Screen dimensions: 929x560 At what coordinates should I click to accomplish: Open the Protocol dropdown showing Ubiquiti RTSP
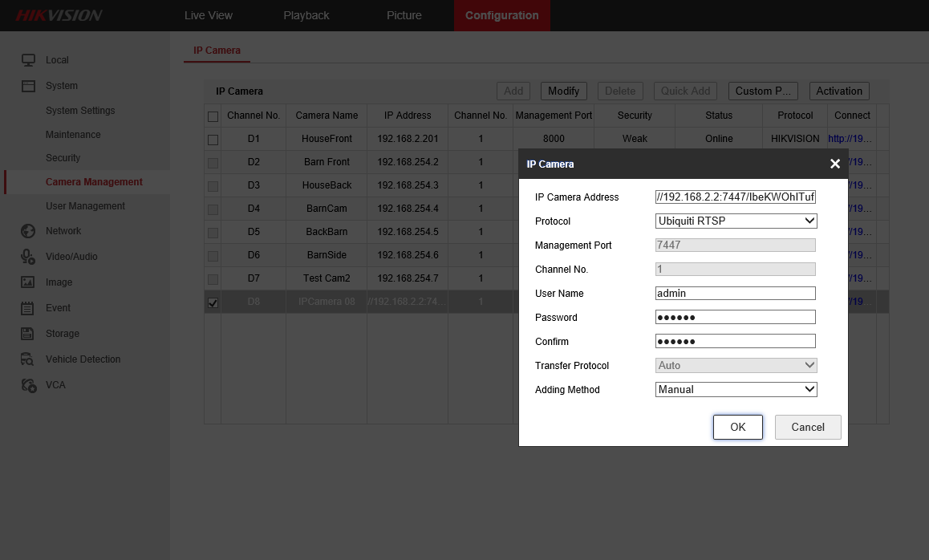(736, 221)
